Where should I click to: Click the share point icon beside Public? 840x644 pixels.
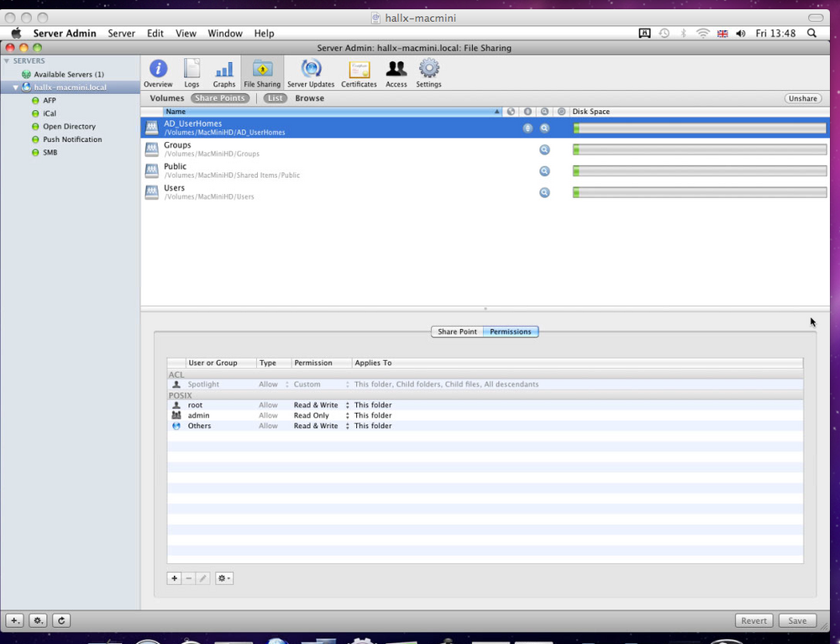[151, 170]
